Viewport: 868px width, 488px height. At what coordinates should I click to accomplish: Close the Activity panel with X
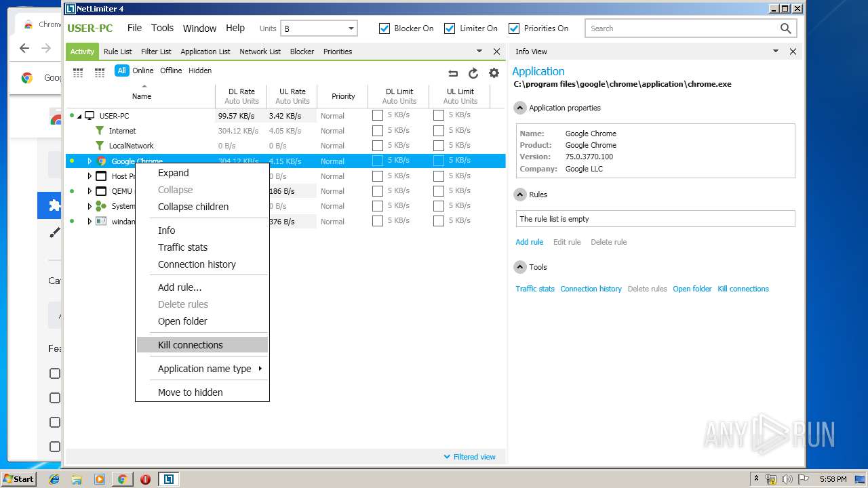(496, 52)
